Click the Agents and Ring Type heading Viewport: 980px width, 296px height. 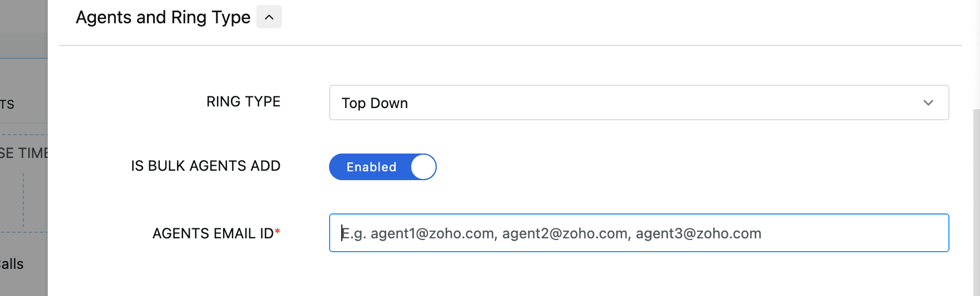(163, 17)
